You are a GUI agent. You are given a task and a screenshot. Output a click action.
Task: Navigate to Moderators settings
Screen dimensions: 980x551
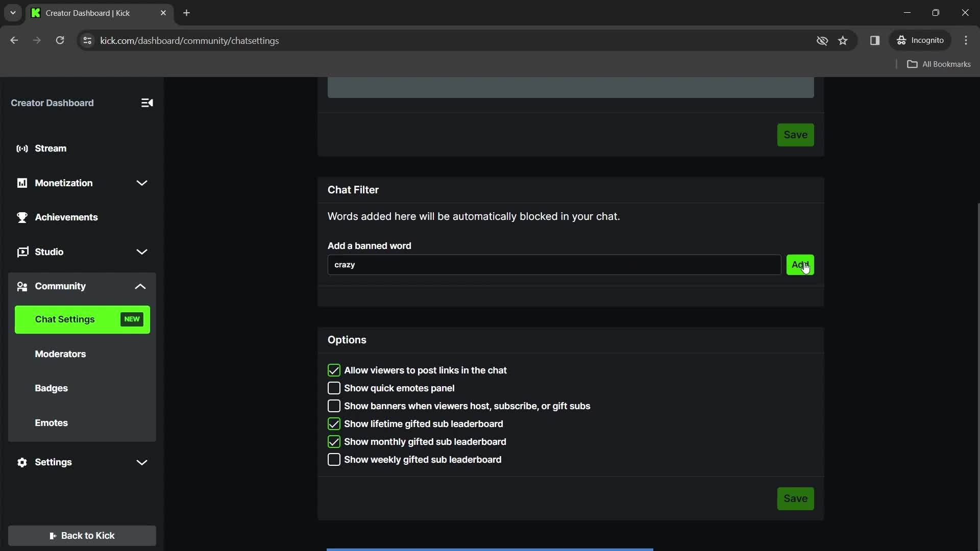(60, 353)
